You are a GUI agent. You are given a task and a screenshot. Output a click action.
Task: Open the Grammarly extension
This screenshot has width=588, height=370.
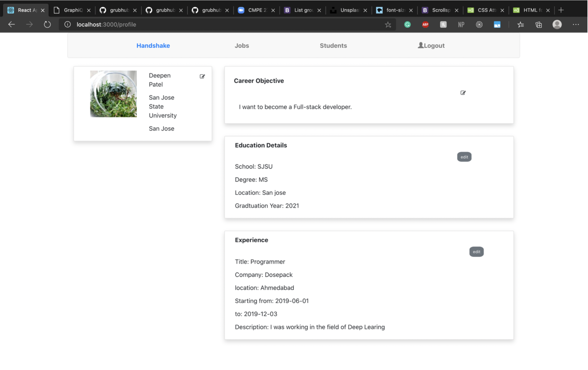[407, 24]
